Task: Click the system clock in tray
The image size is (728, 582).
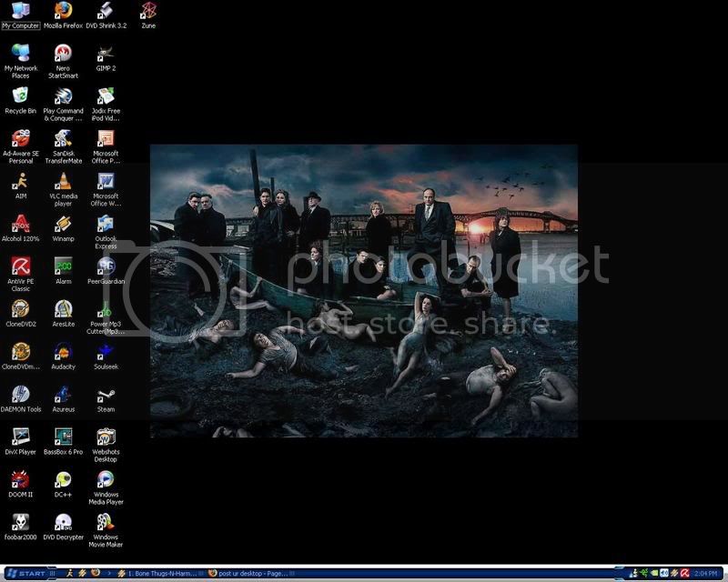Action: click(706, 574)
